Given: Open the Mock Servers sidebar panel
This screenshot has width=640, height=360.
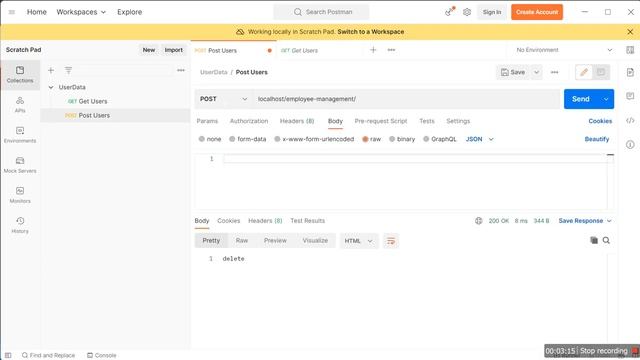Looking at the screenshot, I should [x=20, y=165].
